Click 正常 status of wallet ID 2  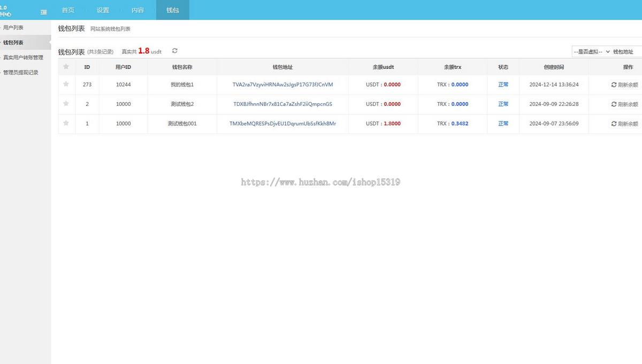(x=503, y=104)
